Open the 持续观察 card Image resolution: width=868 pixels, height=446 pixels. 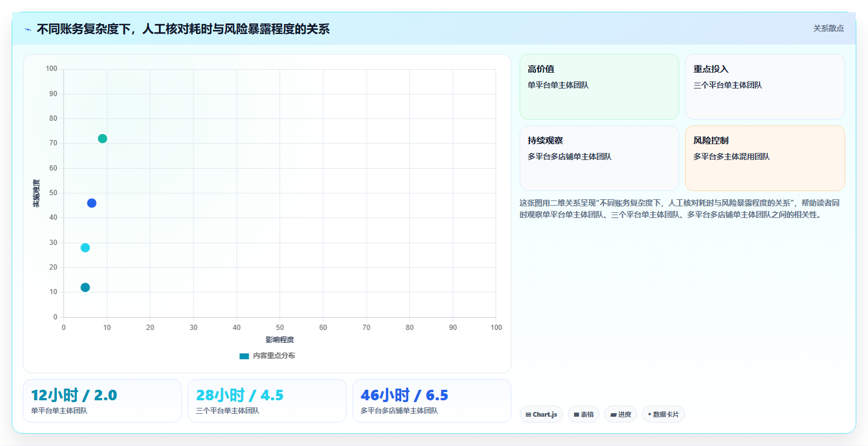[599, 158]
